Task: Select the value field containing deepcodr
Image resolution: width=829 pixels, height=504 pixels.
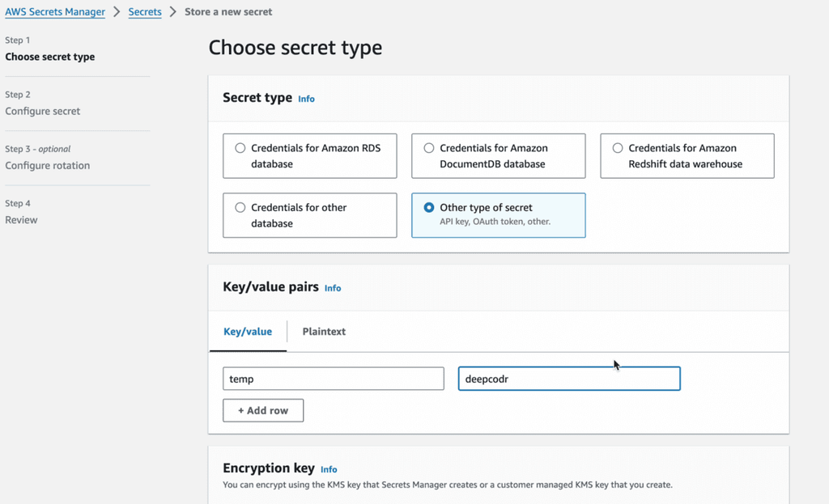Action: point(569,378)
